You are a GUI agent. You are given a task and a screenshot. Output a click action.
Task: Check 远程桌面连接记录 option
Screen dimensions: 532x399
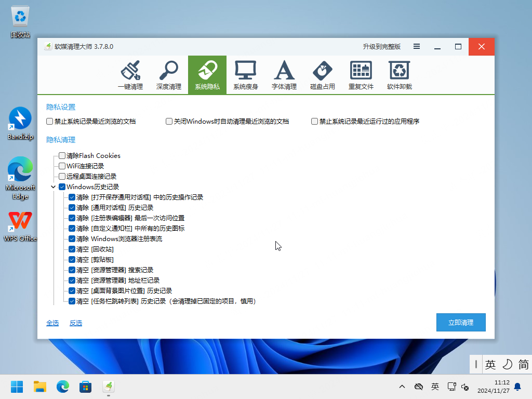pos(62,177)
